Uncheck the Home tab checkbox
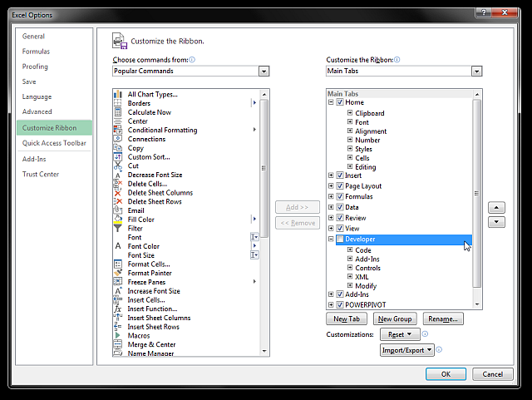The height and width of the screenshot is (400, 532). click(x=340, y=101)
